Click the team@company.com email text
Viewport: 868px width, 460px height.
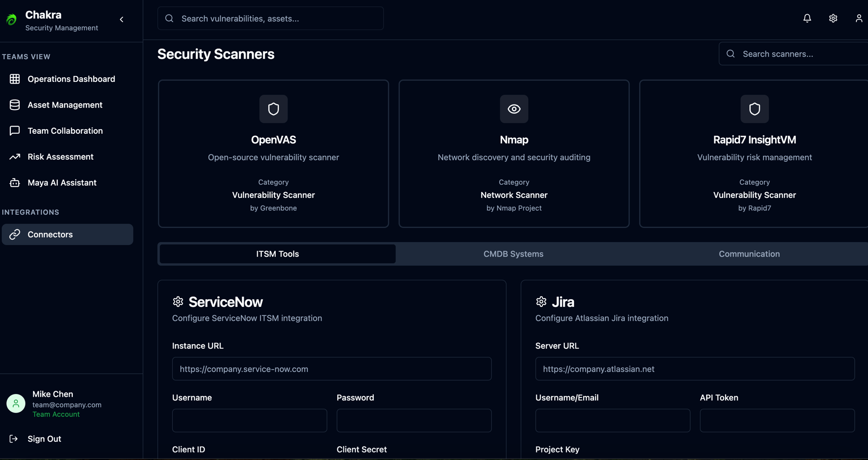point(67,405)
